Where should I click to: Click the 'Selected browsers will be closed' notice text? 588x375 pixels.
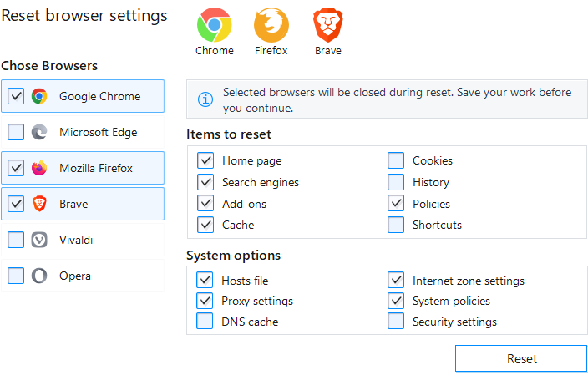(397, 99)
